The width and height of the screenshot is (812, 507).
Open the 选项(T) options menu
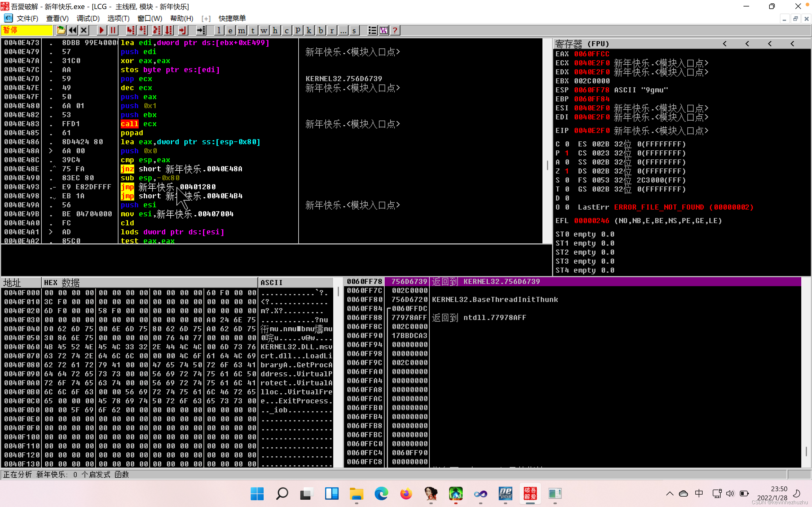pyautogui.click(x=118, y=18)
